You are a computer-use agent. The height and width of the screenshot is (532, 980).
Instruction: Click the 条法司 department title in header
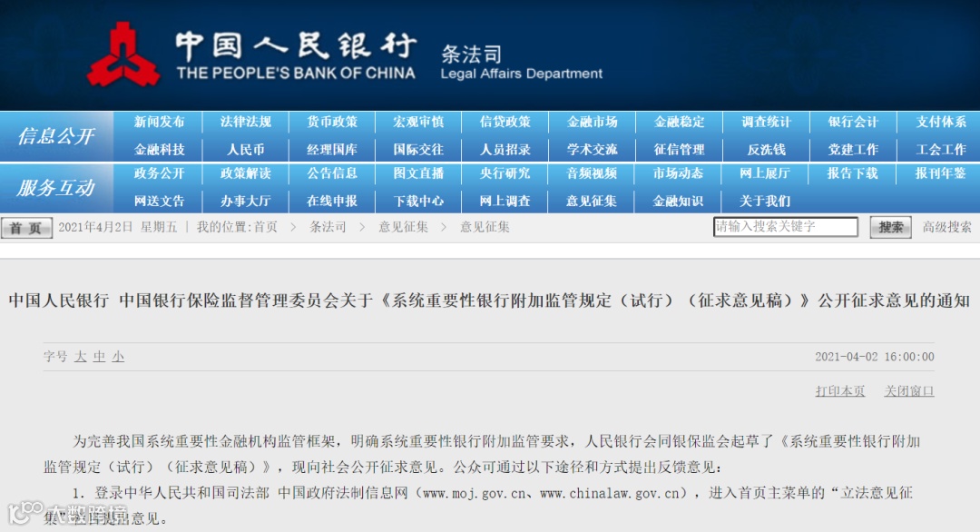(x=471, y=54)
